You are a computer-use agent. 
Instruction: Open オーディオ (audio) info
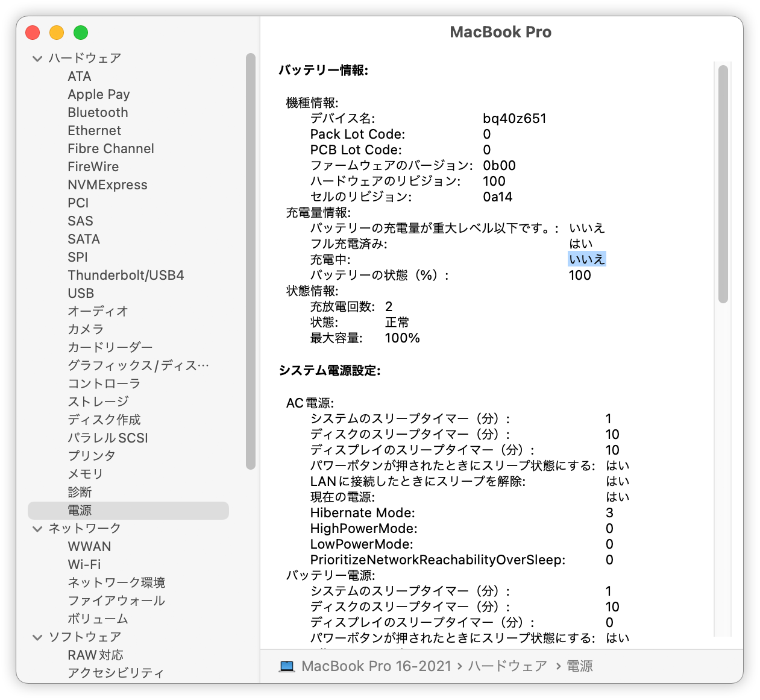(98, 312)
